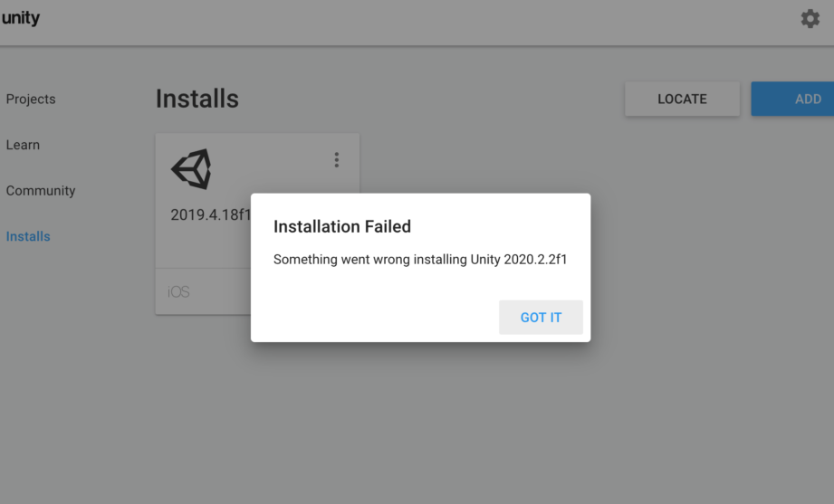Viewport: 834px width, 504px height.
Task: Select Installs in the sidebar
Action: click(x=28, y=236)
